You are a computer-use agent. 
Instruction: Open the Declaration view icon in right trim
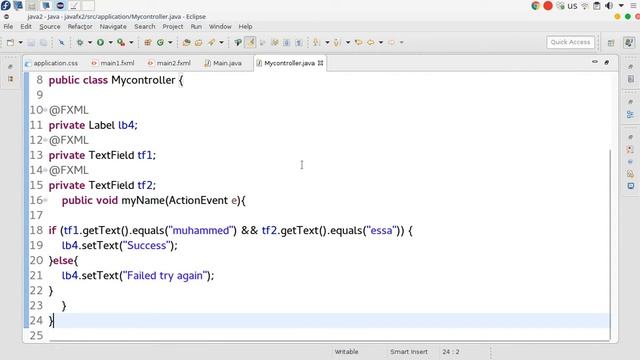pos(631,174)
